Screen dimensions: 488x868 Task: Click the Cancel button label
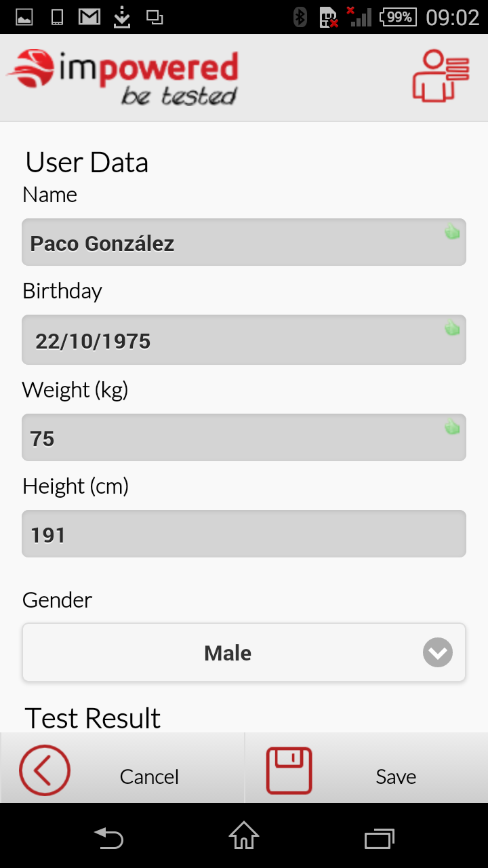(x=149, y=776)
